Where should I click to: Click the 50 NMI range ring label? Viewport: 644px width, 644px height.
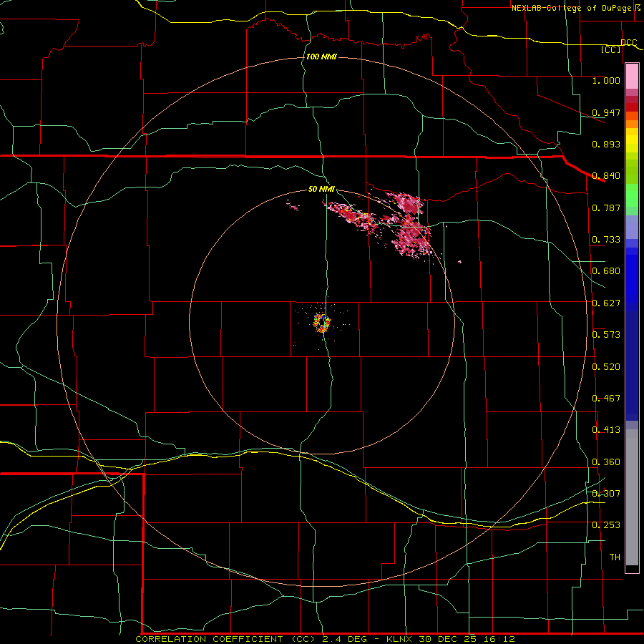(x=321, y=189)
